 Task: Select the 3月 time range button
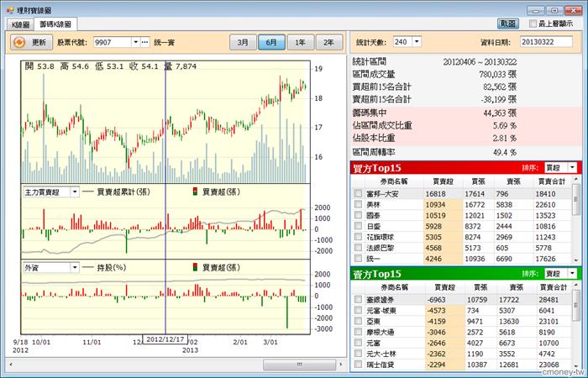[242, 41]
